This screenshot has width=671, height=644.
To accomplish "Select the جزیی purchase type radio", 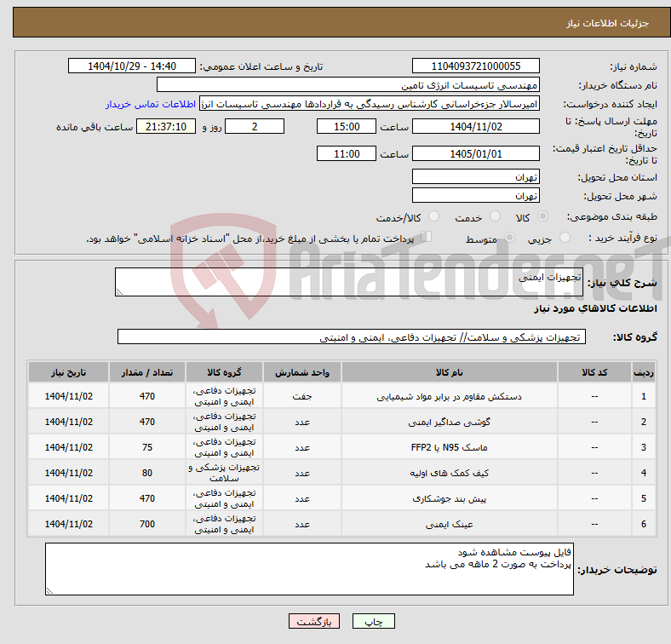I will tap(565, 237).
